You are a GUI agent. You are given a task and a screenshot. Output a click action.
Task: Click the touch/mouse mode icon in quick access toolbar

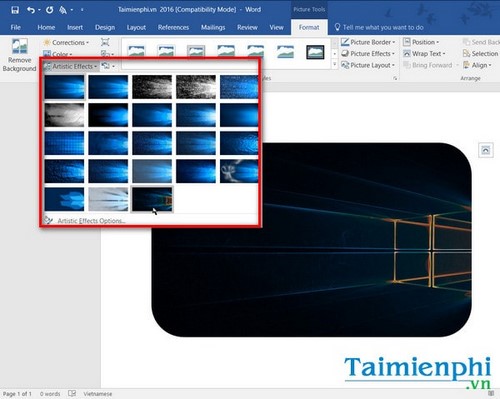click(x=63, y=10)
